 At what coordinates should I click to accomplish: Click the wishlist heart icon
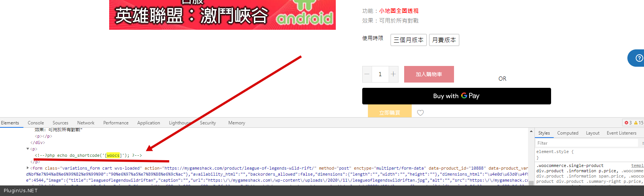(420, 113)
